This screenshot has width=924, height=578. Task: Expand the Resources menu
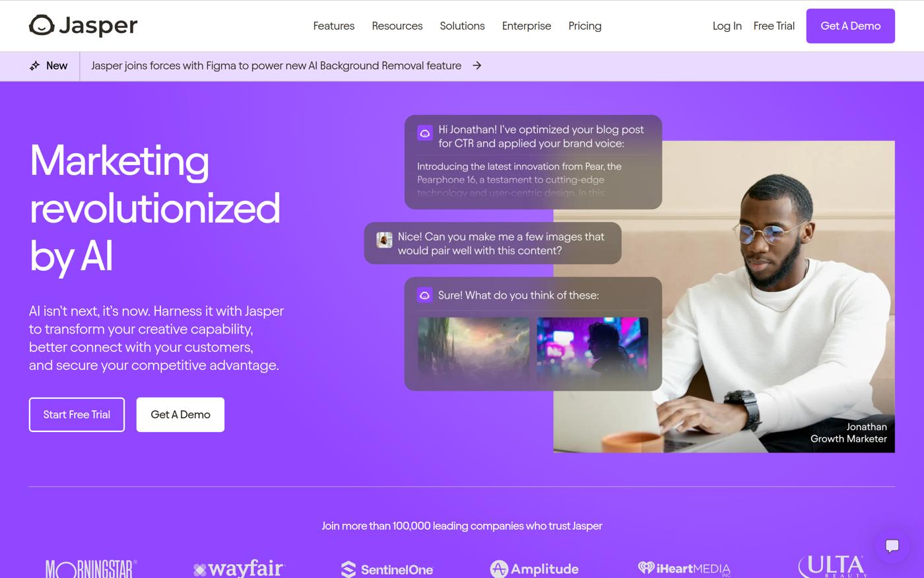397,26
